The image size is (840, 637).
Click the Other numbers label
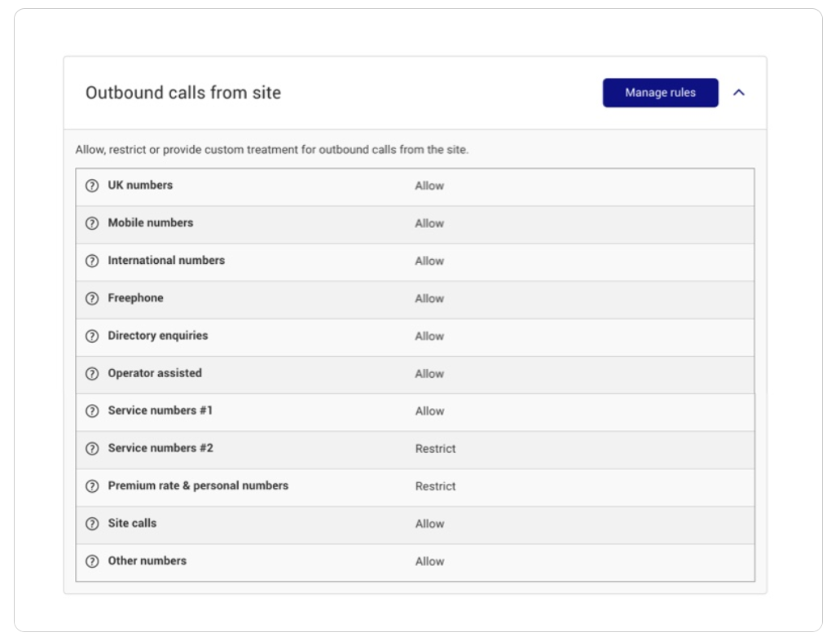147,561
